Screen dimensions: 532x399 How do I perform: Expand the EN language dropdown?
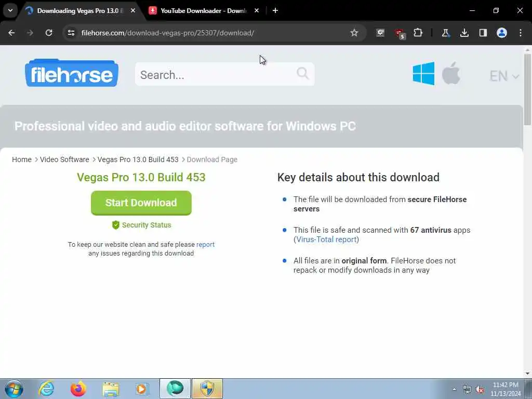[504, 76]
